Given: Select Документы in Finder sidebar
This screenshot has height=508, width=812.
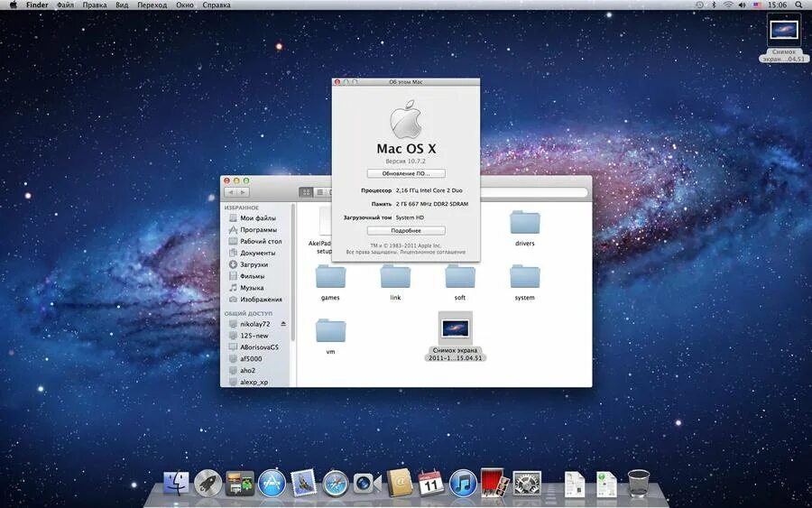Looking at the screenshot, I should tap(256, 253).
